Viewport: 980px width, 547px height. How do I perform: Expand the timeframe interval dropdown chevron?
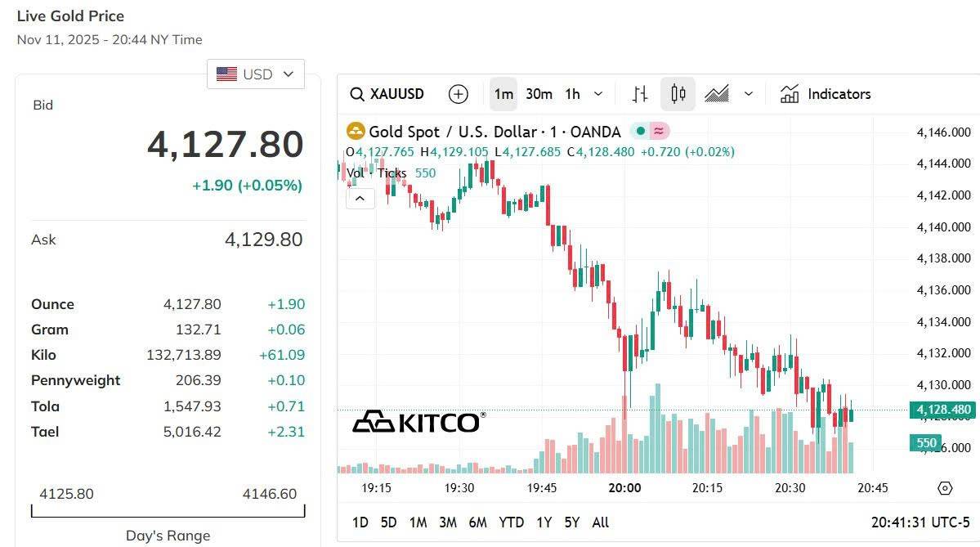click(x=597, y=94)
